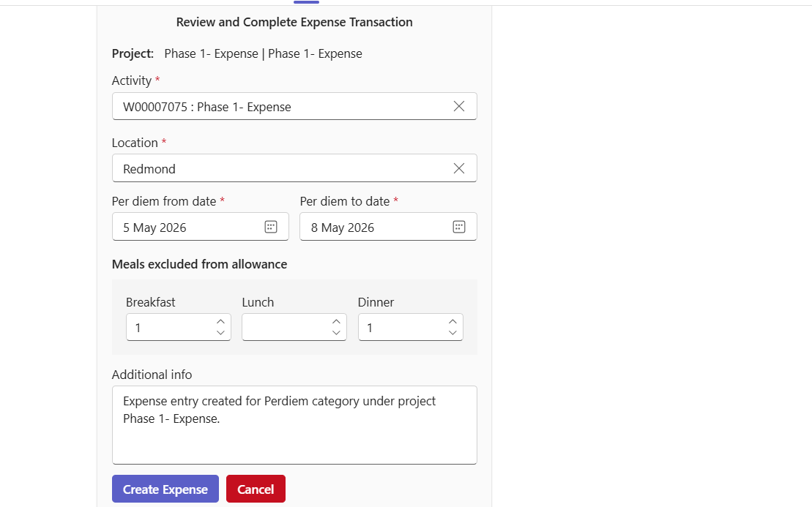Click the Dinner number field

tap(402, 327)
